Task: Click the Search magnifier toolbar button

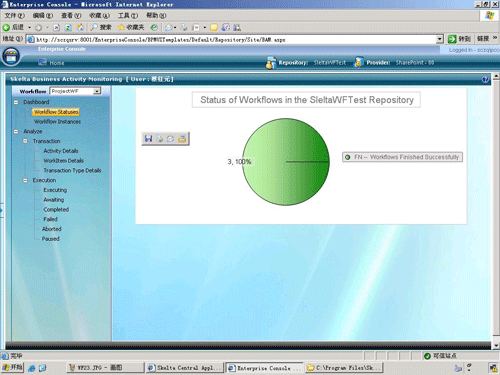Action: point(101,27)
